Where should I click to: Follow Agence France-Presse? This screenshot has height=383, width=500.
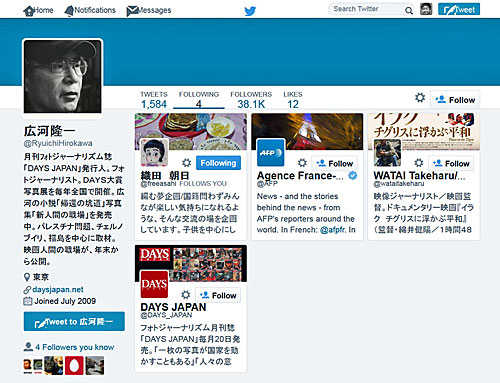[335, 163]
